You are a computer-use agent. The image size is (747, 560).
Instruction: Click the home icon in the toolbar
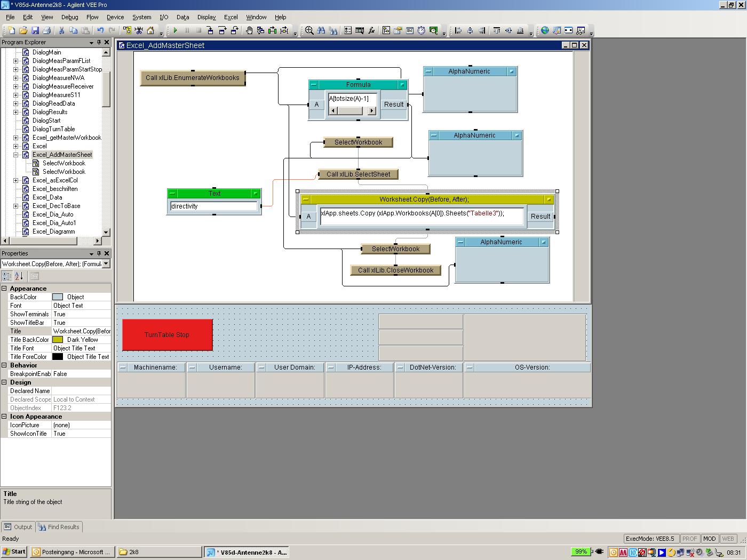(150, 30)
